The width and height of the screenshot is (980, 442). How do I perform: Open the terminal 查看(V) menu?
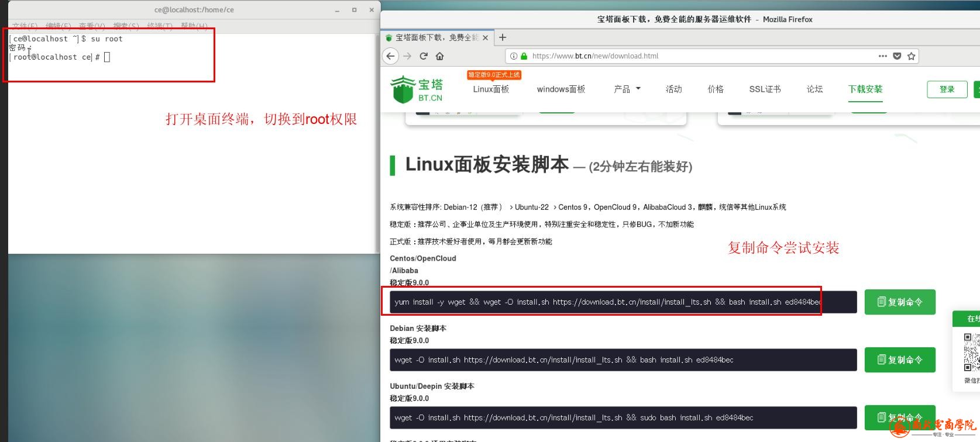[x=92, y=26]
